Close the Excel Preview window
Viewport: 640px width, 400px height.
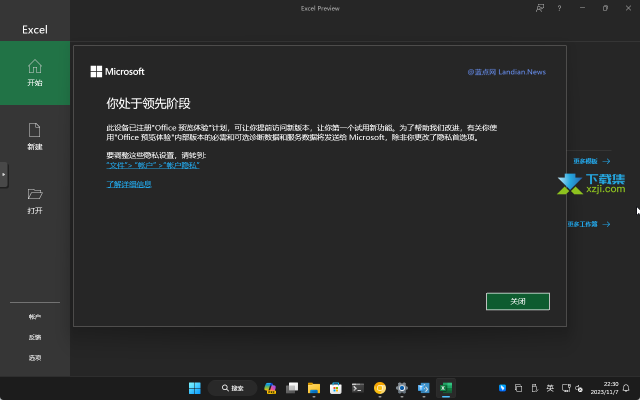(x=628, y=8)
